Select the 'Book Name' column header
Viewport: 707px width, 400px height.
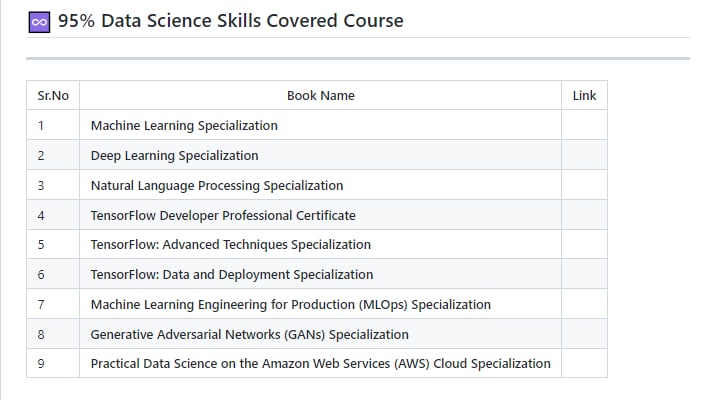tap(320, 96)
